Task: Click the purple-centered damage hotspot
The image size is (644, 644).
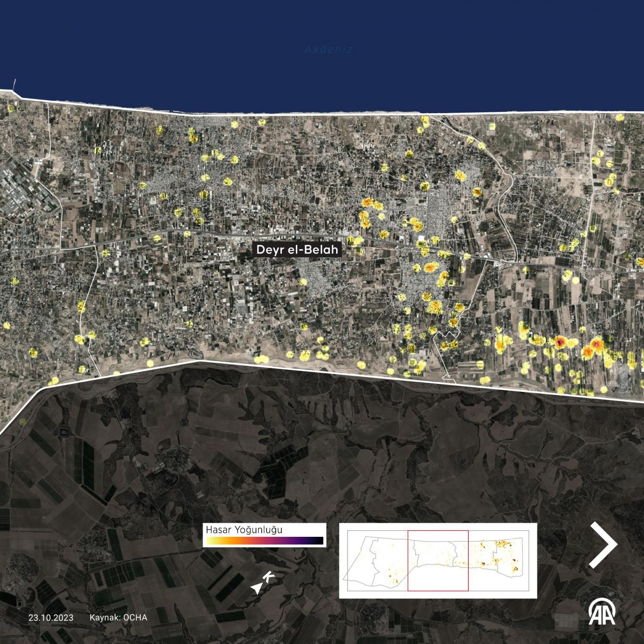Action: pyautogui.click(x=559, y=343)
